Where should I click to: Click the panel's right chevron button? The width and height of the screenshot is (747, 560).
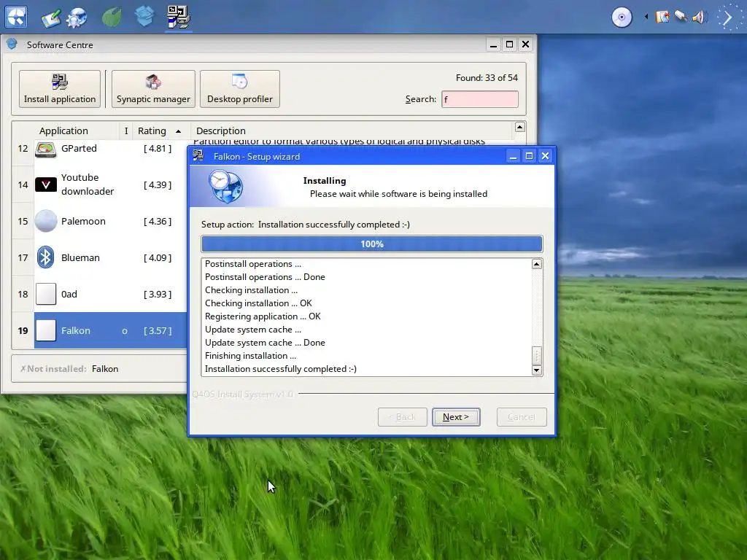coord(728,17)
